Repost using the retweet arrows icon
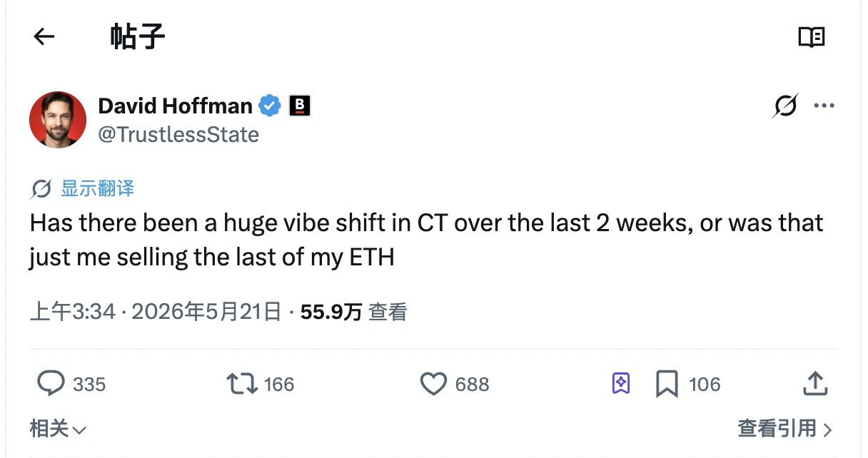868x458 pixels. tap(242, 384)
